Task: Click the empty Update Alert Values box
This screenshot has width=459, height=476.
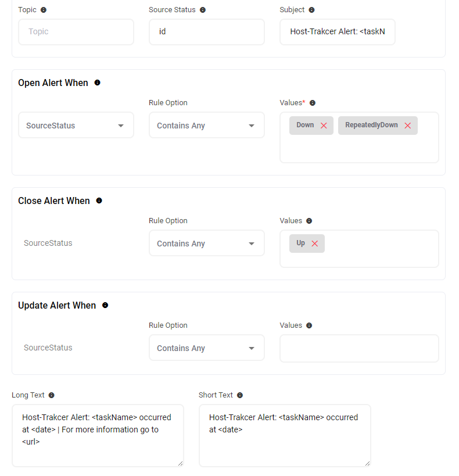Action: click(x=359, y=348)
